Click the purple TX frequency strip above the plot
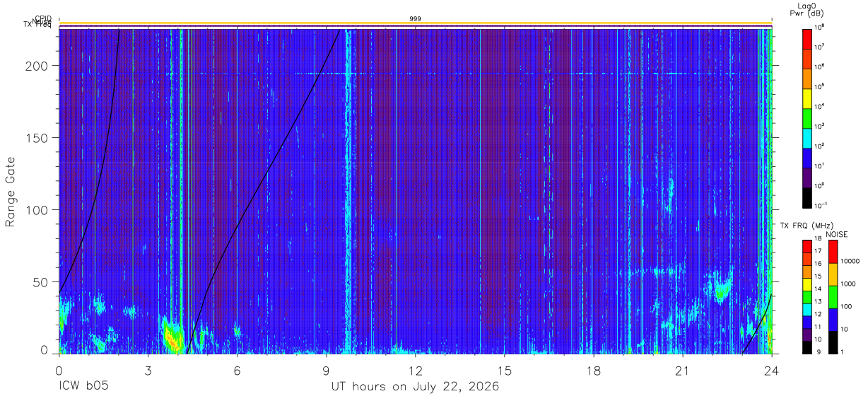The width and height of the screenshot is (868, 401). (415, 27)
